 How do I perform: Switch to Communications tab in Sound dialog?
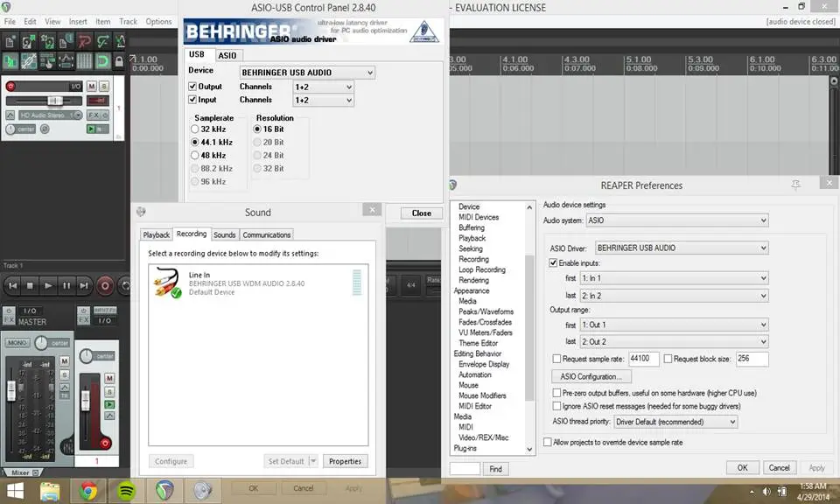[266, 234]
